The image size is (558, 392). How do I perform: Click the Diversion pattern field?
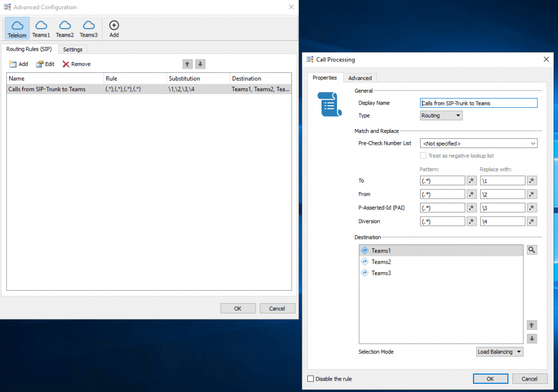pos(442,221)
